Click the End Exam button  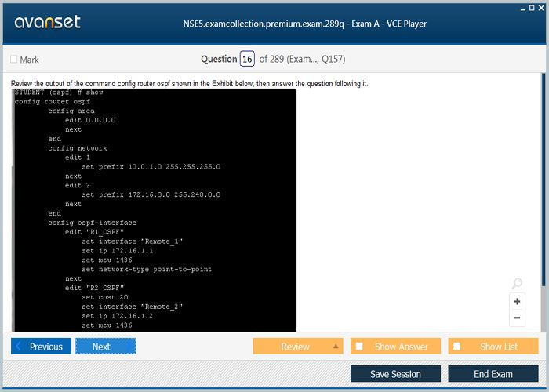click(493, 374)
